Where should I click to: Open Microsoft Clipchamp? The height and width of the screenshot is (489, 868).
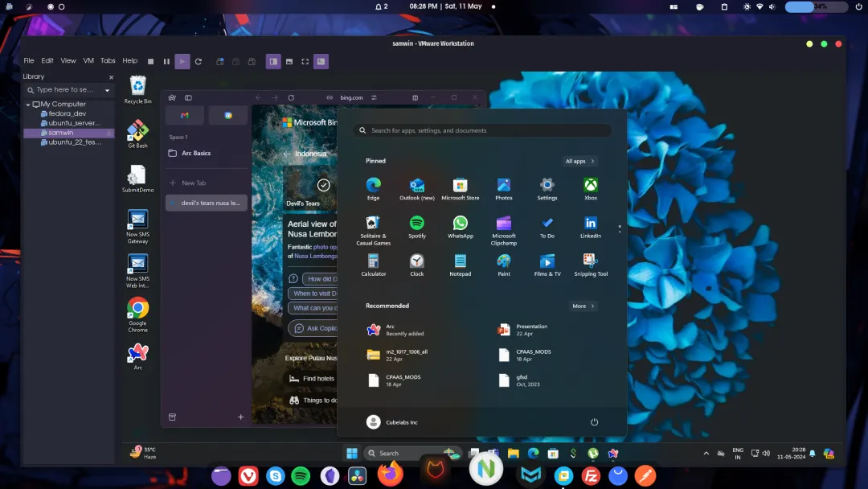tap(504, 230)
